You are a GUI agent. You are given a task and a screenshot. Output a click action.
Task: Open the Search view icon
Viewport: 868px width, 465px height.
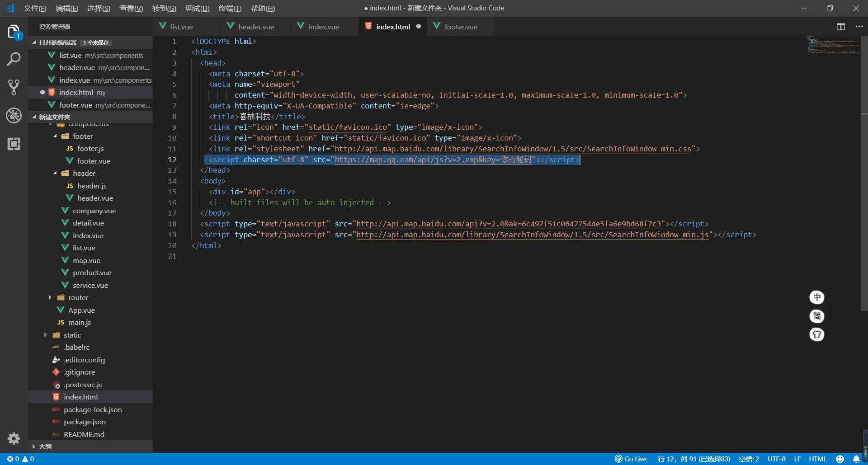tap(14, 59)
